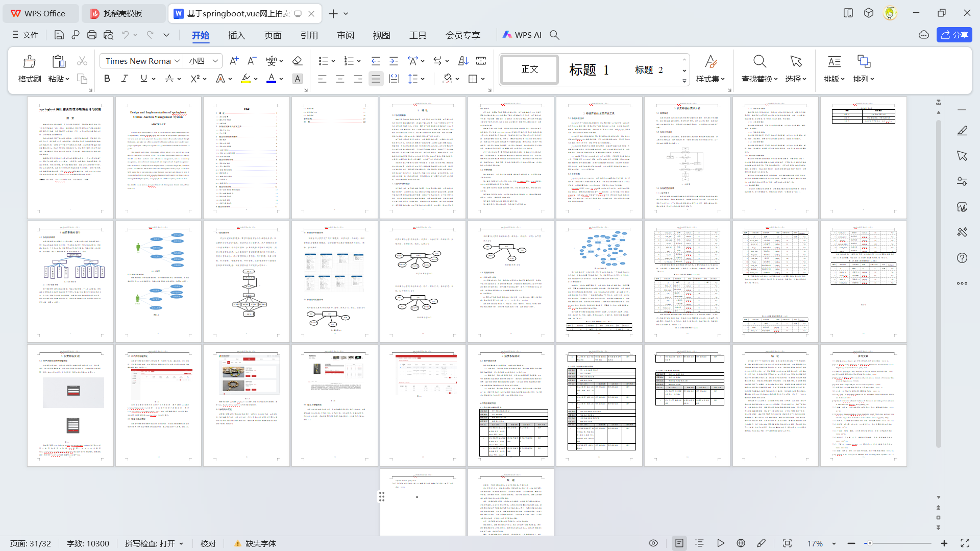Toggle Italic formatting
The height and width of the screenshot is (551, 980).
coord(125,79)
